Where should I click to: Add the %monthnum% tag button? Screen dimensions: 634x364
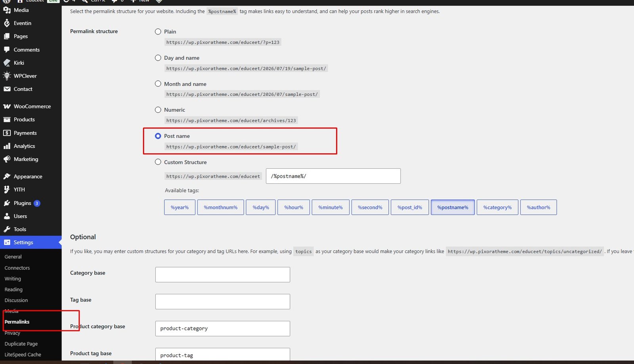(x=221, y=207)
